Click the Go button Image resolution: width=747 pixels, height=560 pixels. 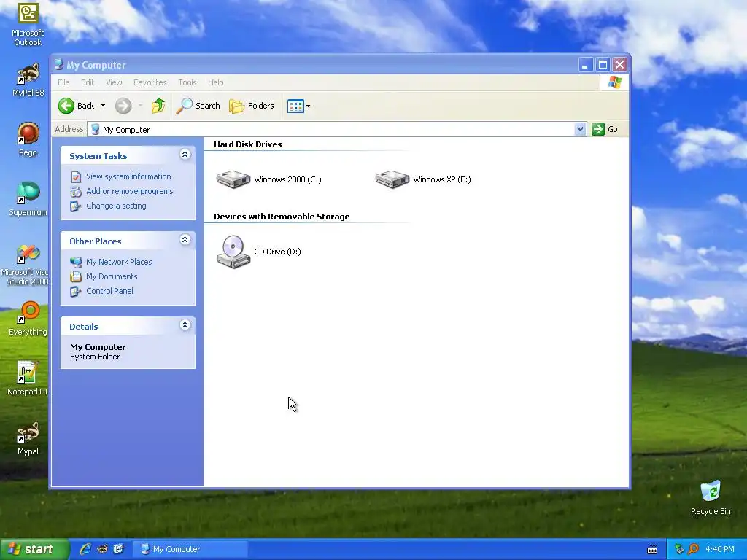coord(605,129)
